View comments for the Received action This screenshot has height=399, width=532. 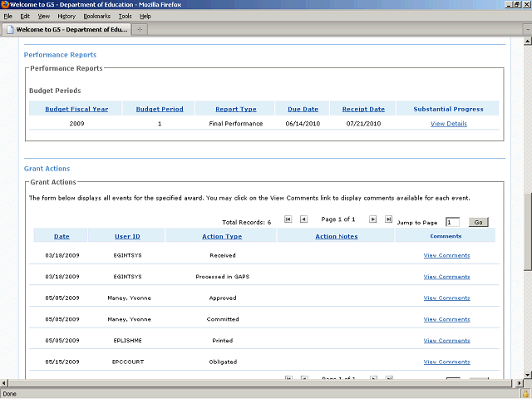(446, 255)
